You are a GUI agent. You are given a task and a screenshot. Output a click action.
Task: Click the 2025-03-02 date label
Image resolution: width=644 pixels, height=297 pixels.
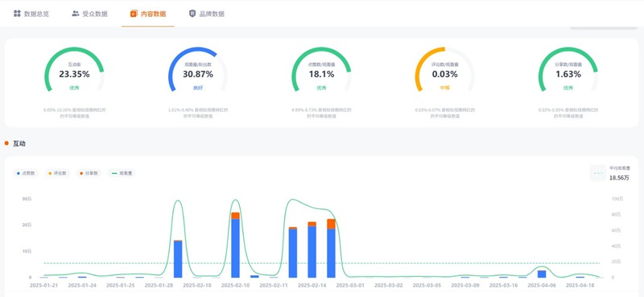pyautogui.click(x=389, y=285)
